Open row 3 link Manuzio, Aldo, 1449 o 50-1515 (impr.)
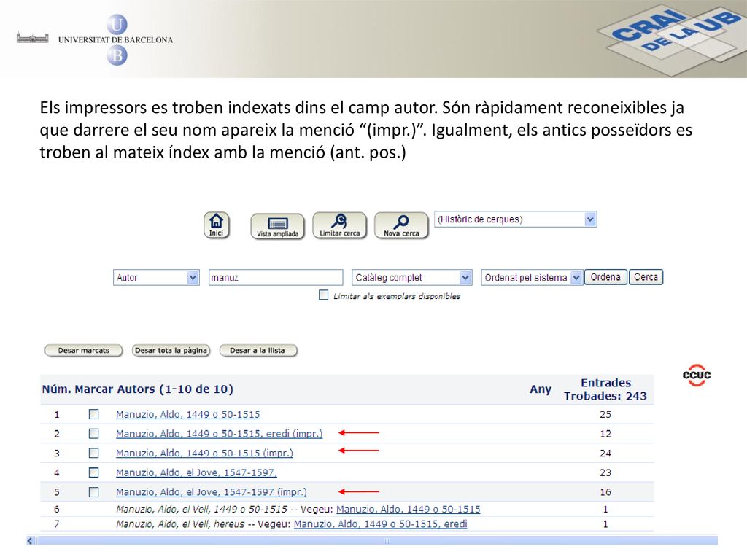 [204, 453]
